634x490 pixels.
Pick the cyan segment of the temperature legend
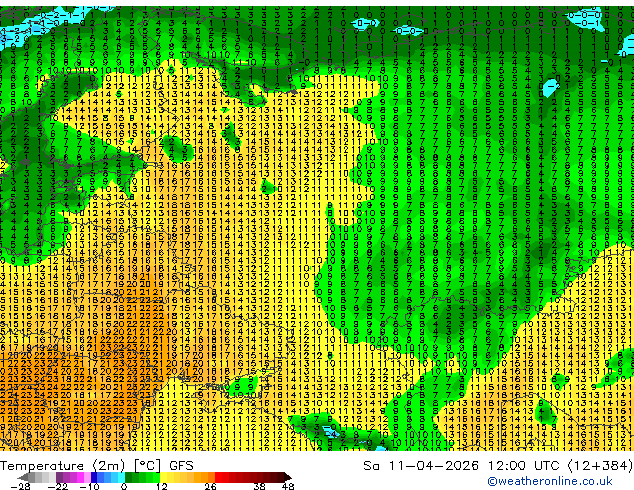121,477
